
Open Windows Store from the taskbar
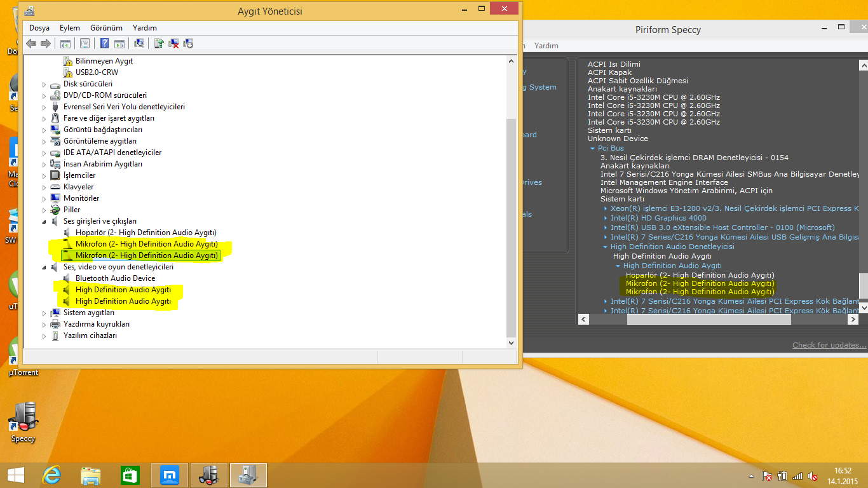coord(130,475)
